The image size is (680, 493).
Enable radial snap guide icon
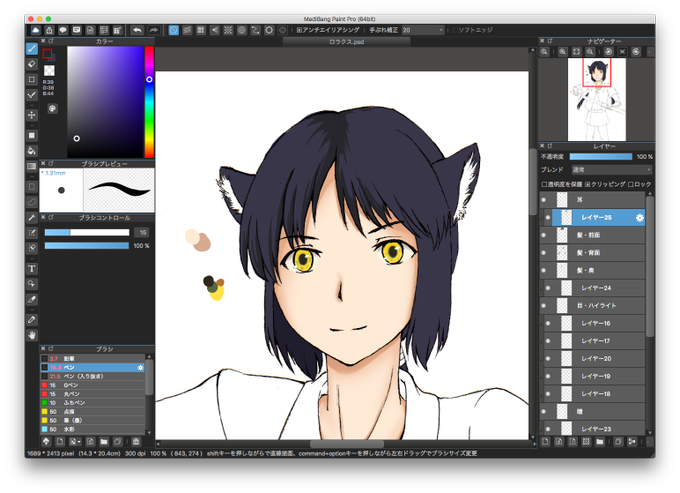[x=228, y=30]
